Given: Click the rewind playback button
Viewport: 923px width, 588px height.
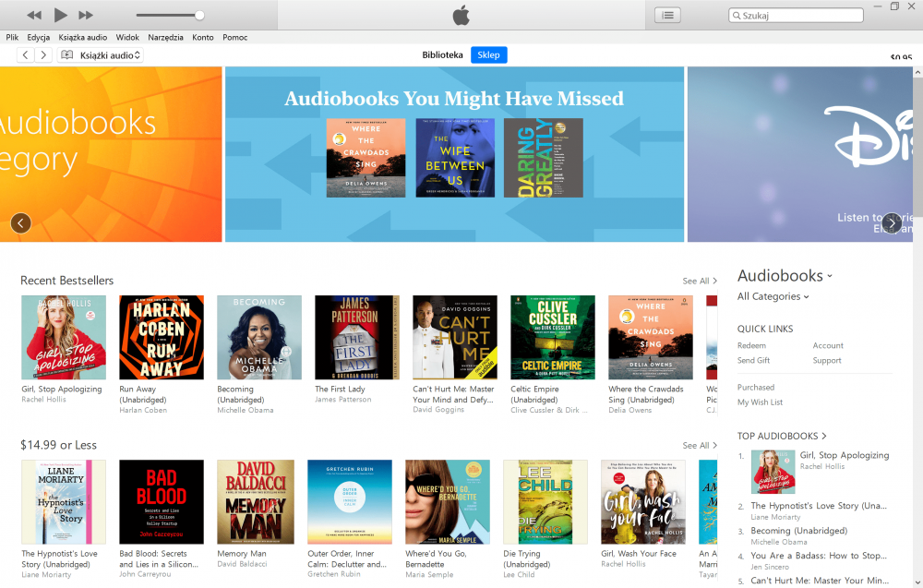Looking at the screenshot, I should coord(34,16).
